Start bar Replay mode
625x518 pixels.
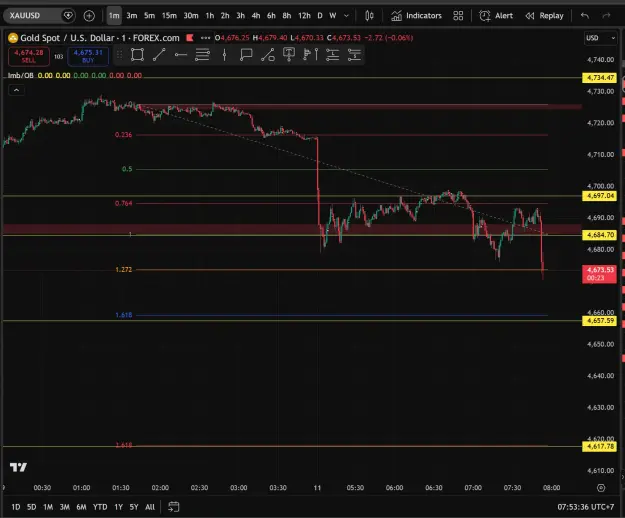point(544,16)
